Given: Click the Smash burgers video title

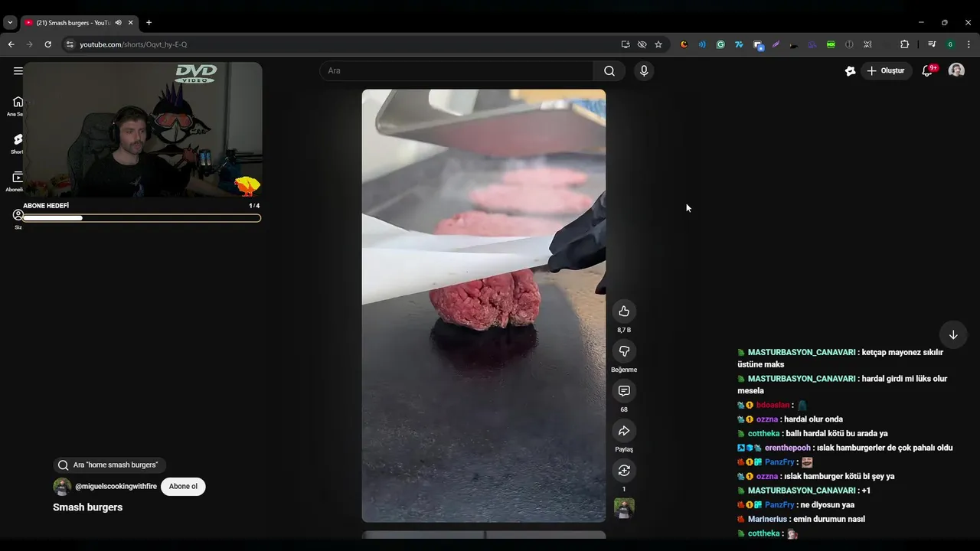Looking at the screenshot, I should tap(87, 507).
